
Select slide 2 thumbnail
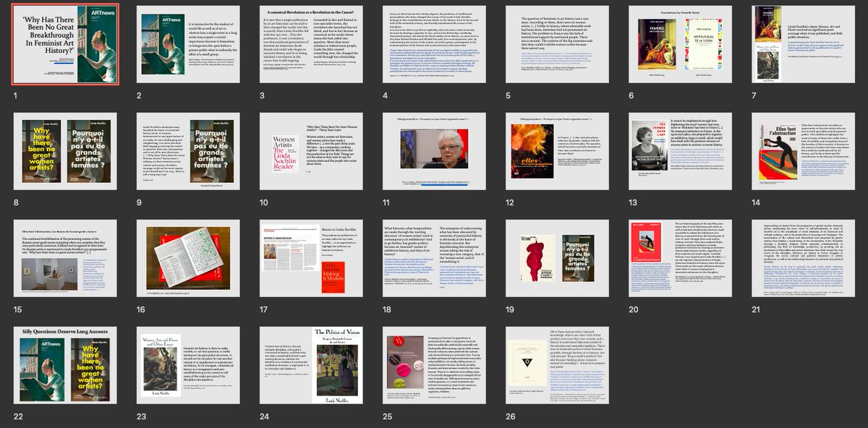(188, 45)
